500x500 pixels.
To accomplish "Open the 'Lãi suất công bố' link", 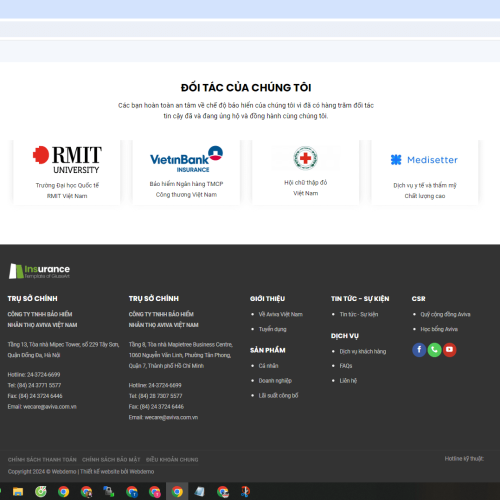I will coord(278,395).
